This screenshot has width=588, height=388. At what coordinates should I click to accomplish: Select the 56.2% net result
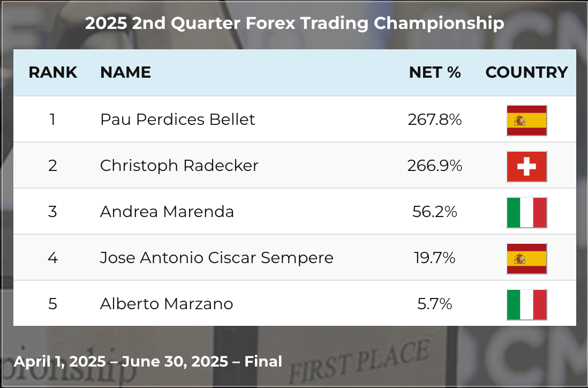[435, 212]
